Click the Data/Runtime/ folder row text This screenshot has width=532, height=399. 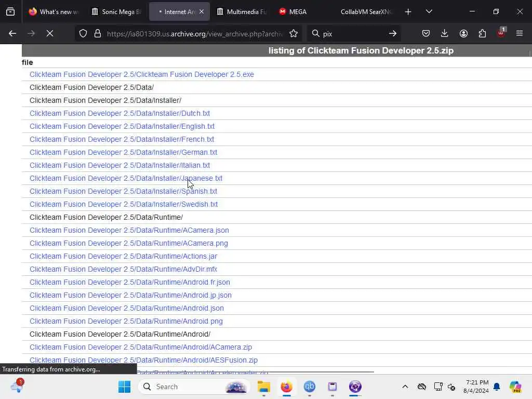(106, 217)
